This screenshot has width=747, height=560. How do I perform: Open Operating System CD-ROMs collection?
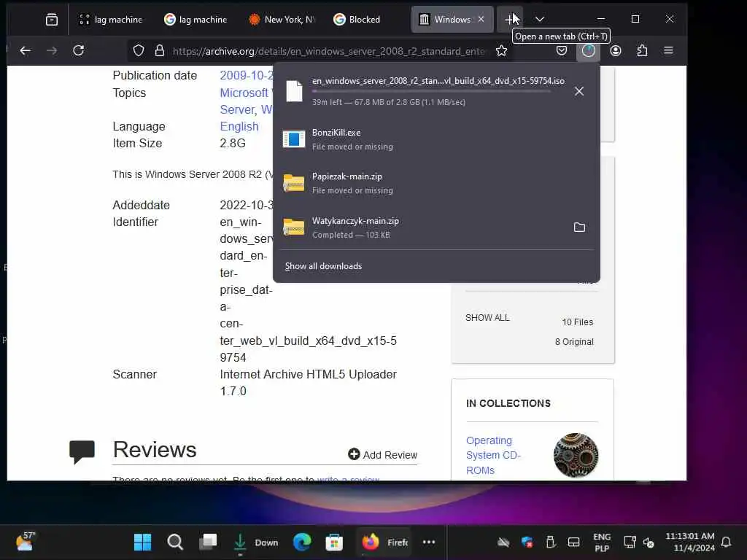494,455
